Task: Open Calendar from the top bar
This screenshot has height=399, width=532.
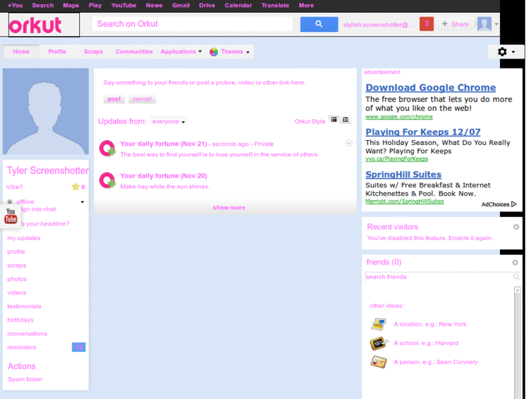Action: [x=238, y=5]
